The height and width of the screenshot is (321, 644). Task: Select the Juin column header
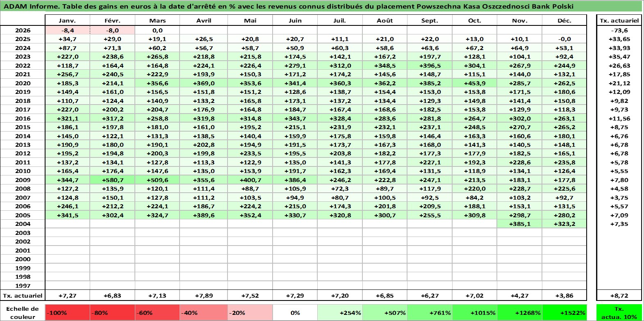click(x=295, y=20)
